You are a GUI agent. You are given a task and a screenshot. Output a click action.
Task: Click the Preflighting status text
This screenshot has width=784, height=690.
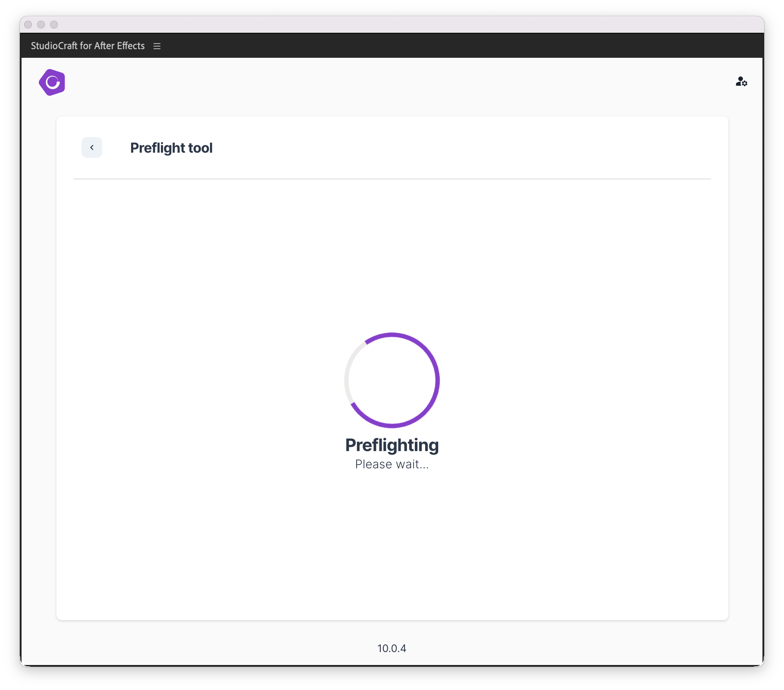pos(392,445)
